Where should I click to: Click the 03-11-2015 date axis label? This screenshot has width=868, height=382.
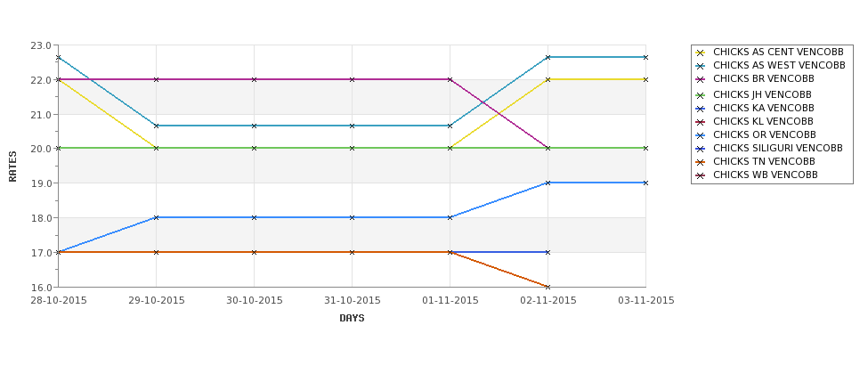tap(646, 300)
